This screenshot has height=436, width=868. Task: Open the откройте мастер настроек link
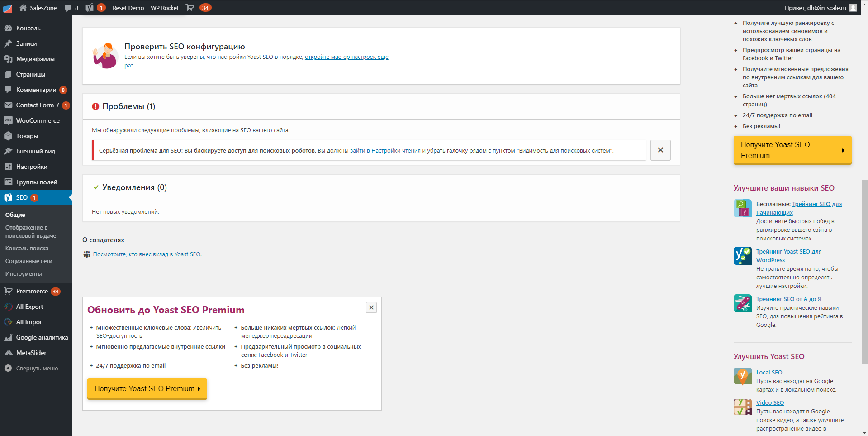pyautogui.click(x=346, y=57)
